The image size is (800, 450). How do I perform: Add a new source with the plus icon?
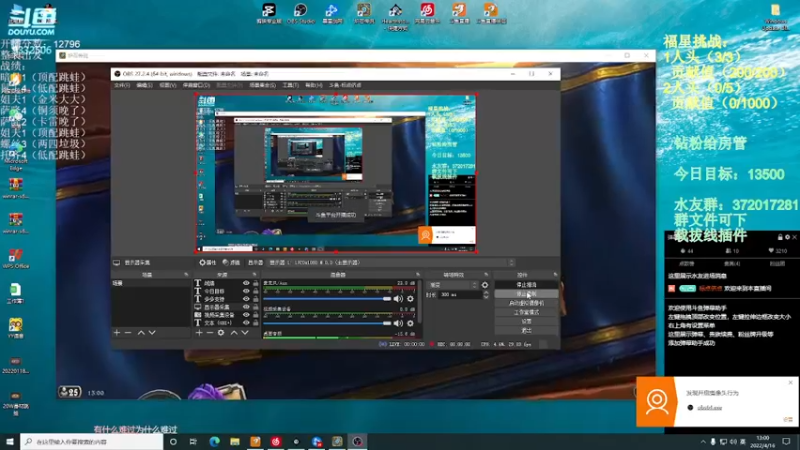click(199, 333)
